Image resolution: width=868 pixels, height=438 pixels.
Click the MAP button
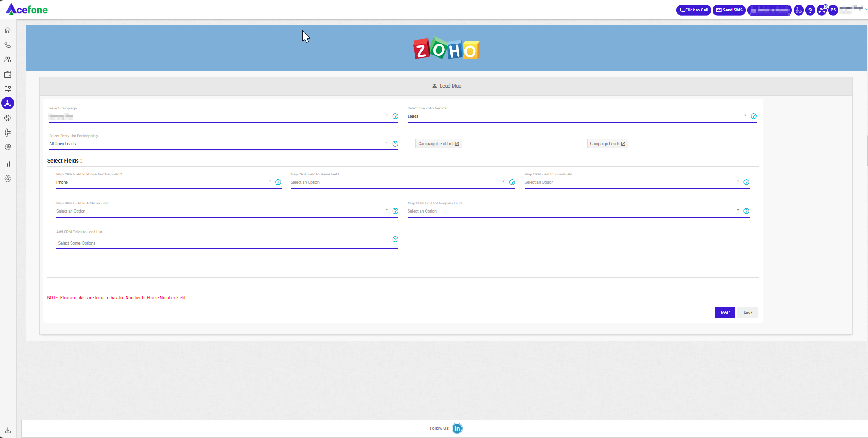tap(725, 312)
